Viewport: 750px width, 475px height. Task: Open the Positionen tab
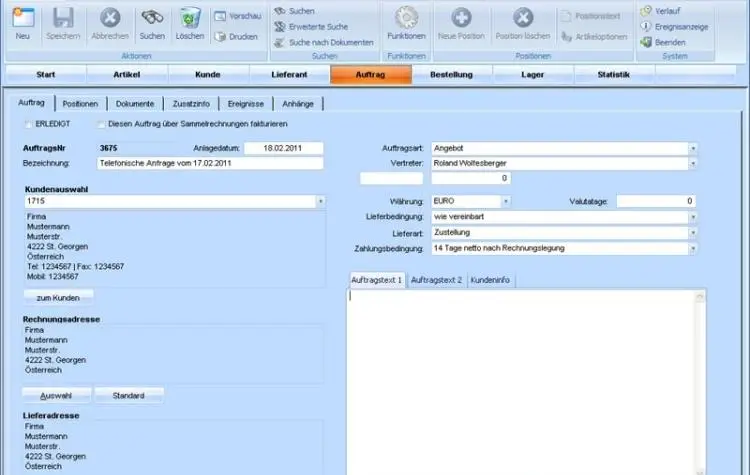(80, 103)
